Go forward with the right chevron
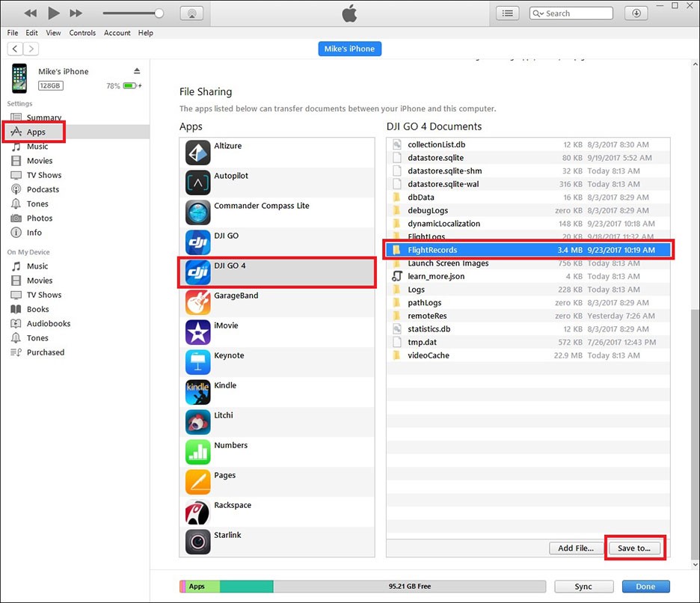This screenshot has width=700, height=603. pyautogui.click(x=31, y=49)
